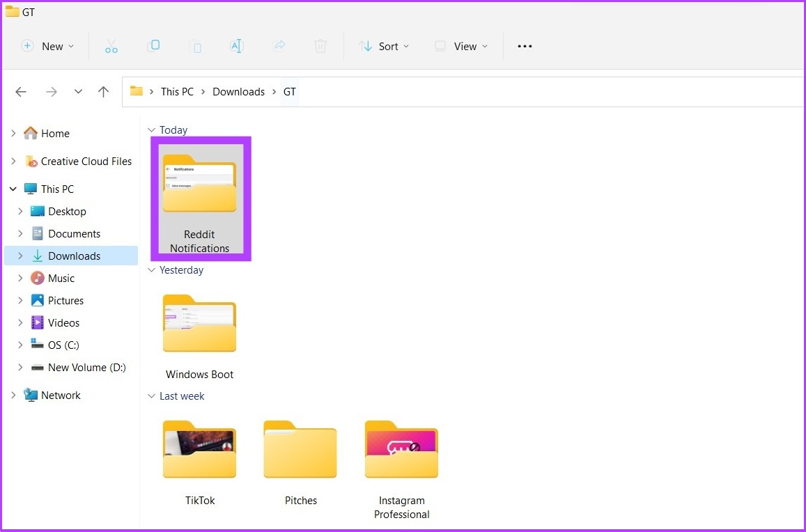Click the Delete trash bin icon
Image resolution: width=806 pixels, height=532 pixels.
[x=320, y=46]
